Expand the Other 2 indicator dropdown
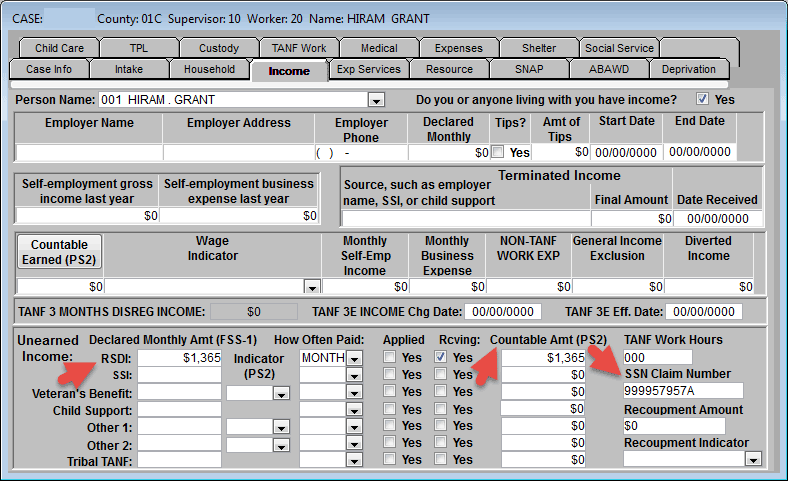 pyautogui.click(x=281, y=445)
